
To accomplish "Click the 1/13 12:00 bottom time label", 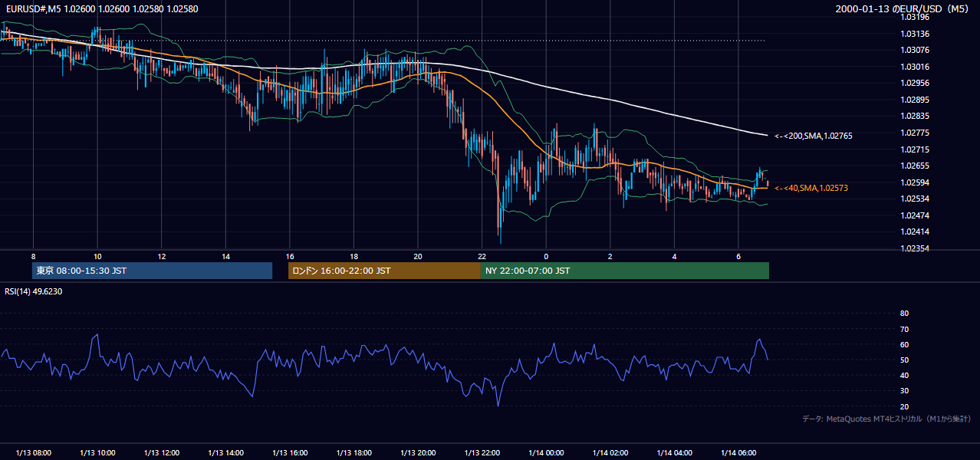I will [x=162, y=453].
